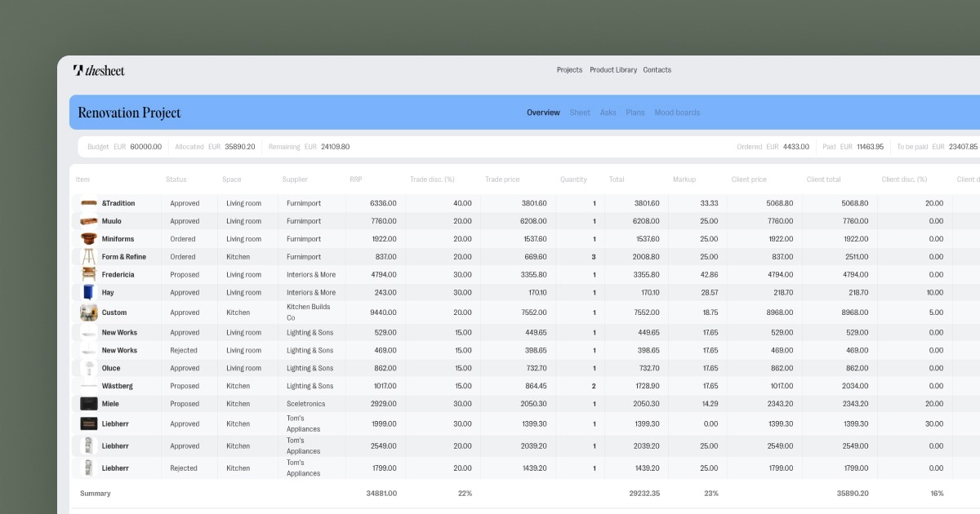Sort by the Status column header
The width and height of the screenshot is (980, 514).
(176, 179)
